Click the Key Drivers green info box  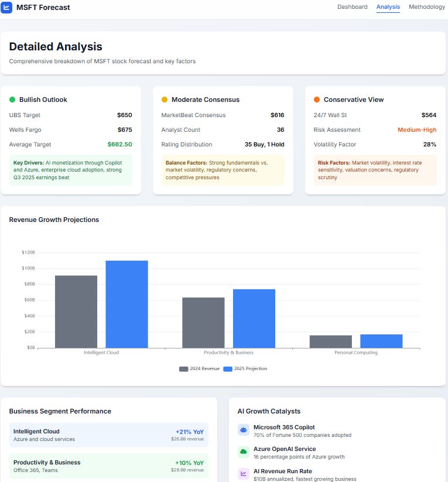[71, 170]
